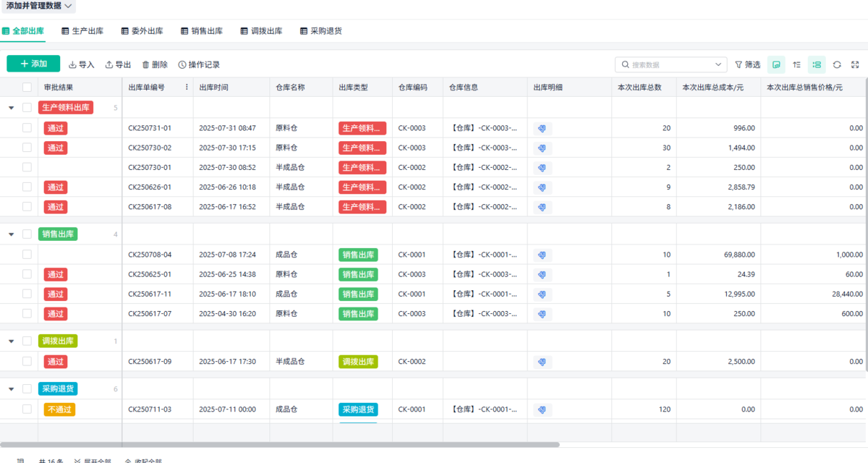Collapse the 调拨出库 group arrow

(x=11, y=341)
